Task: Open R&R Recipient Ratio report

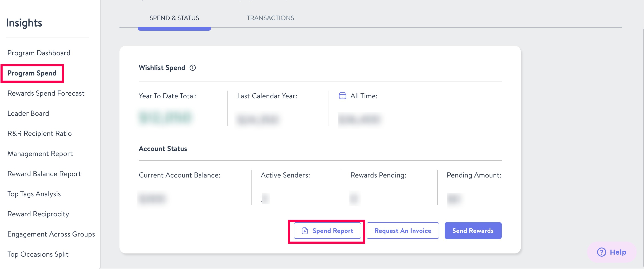Action: pos(40,133)
